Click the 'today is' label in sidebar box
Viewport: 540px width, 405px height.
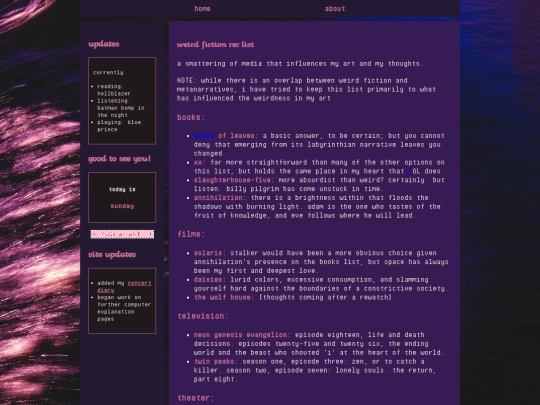coord(122,189)
